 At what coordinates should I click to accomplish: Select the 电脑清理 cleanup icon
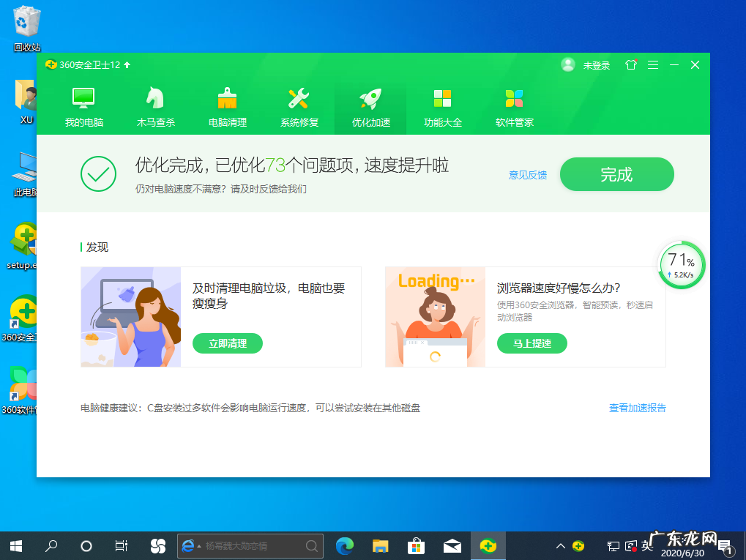pyautogui.click(x=225, y=103)
